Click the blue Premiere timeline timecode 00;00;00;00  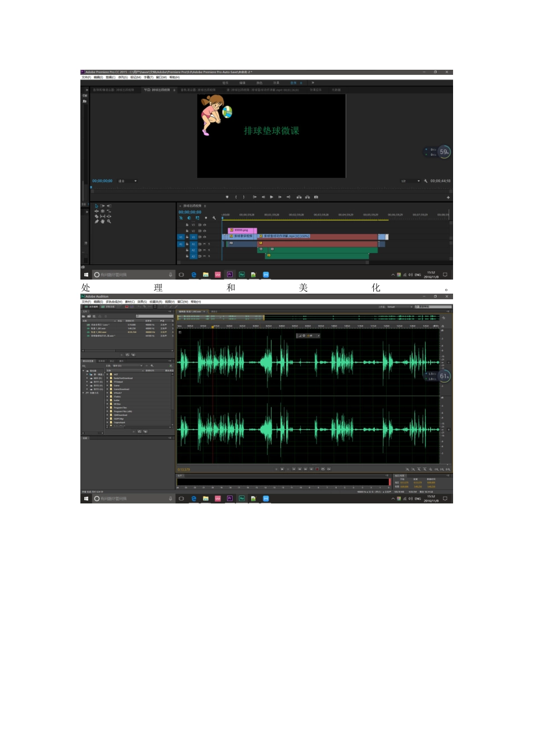[190, 212]
